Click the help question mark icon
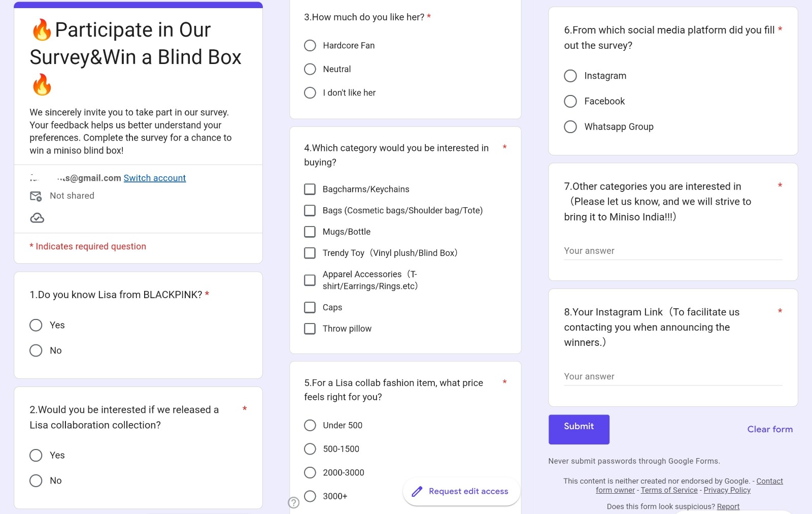This screenshot has height=514, width=812. (x=293, y=502)
